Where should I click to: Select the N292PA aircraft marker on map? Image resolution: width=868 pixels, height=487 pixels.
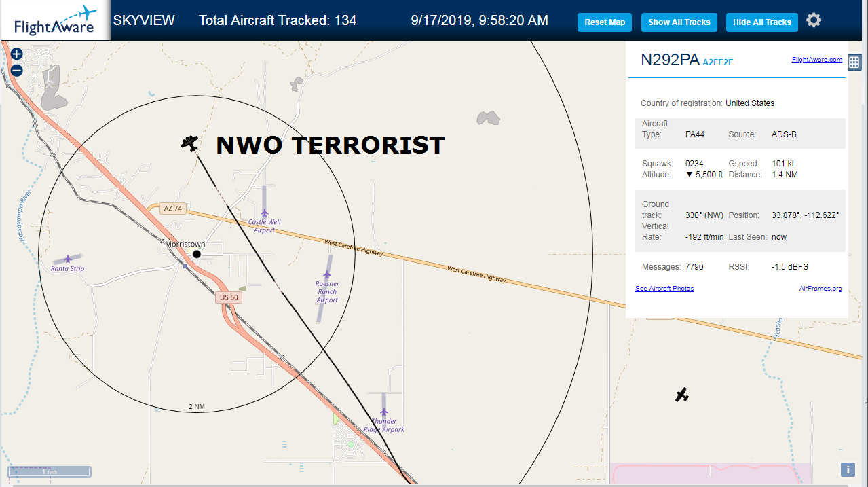pyautogui.click(x=190, y=143)
